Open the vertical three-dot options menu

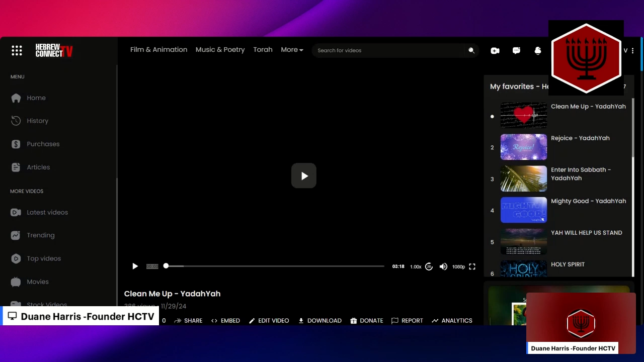[x=632, y=50]
